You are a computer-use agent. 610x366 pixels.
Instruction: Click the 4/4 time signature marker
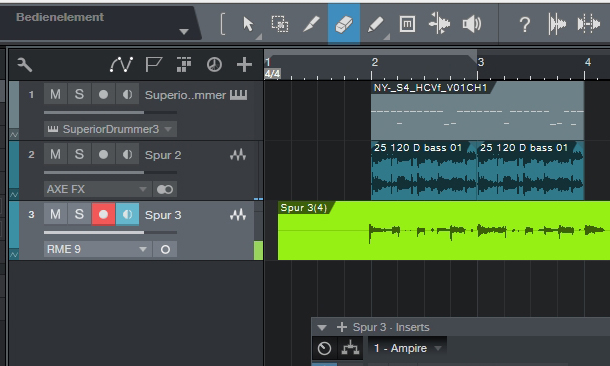(272, 74)
